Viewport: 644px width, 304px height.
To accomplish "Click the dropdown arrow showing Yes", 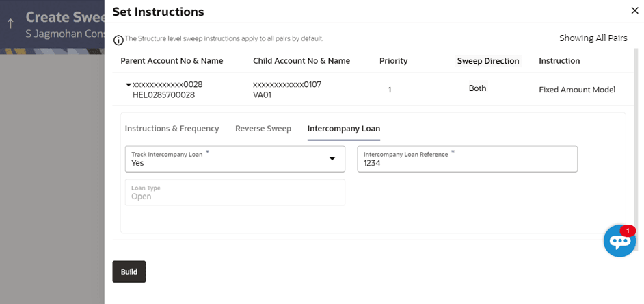I will (x=332, y=159).
